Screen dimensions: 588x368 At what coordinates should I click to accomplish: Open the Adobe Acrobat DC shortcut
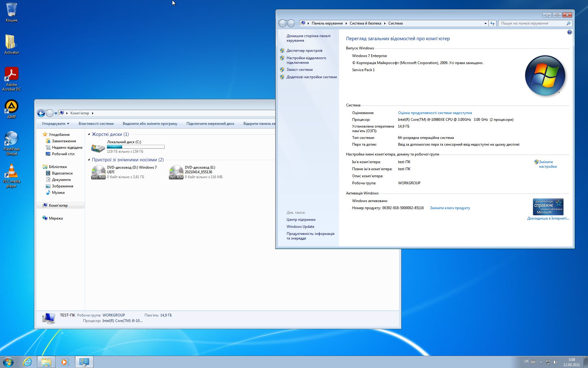11,75
